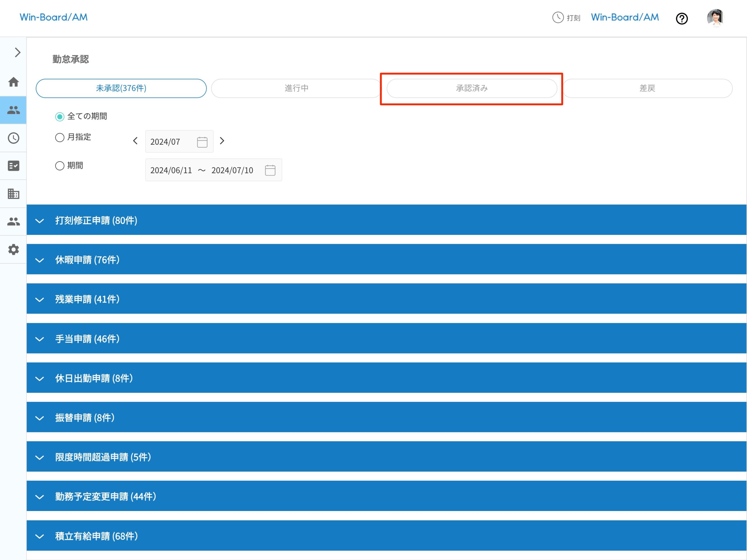
Task: Select the 全ての期間 radio button
Action: pyautogui.click(x=60, y=117)
